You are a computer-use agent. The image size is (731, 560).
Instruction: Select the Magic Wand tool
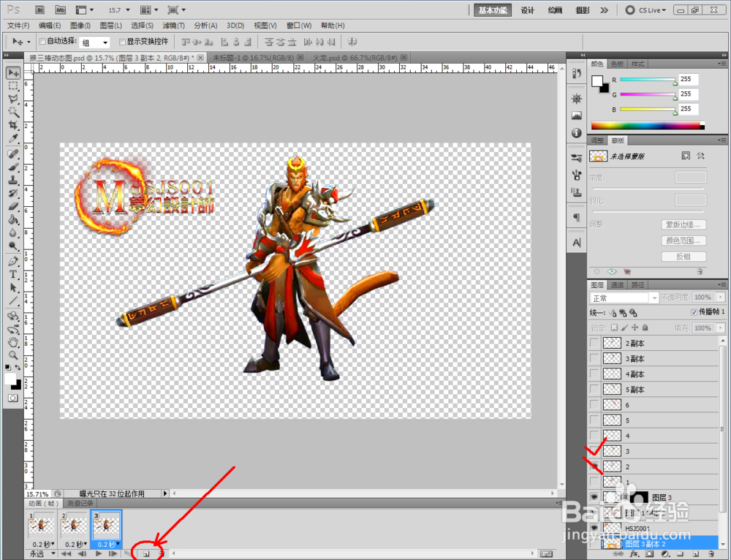13,112
